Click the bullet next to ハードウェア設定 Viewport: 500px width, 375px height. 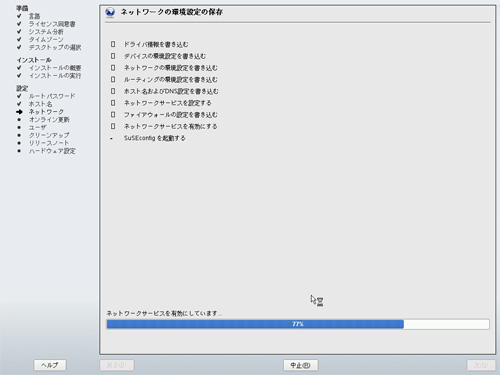click(x=19, y=151)
